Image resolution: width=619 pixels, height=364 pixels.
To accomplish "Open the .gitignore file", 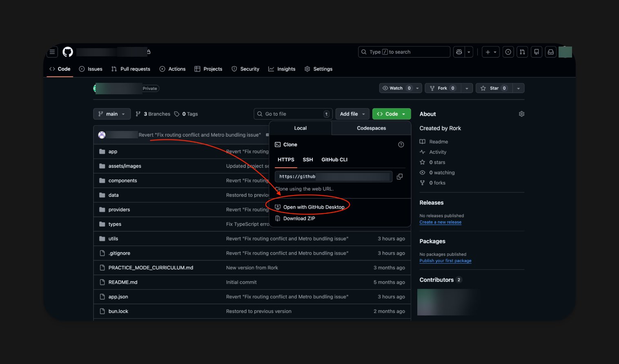I will pos(119,253).
